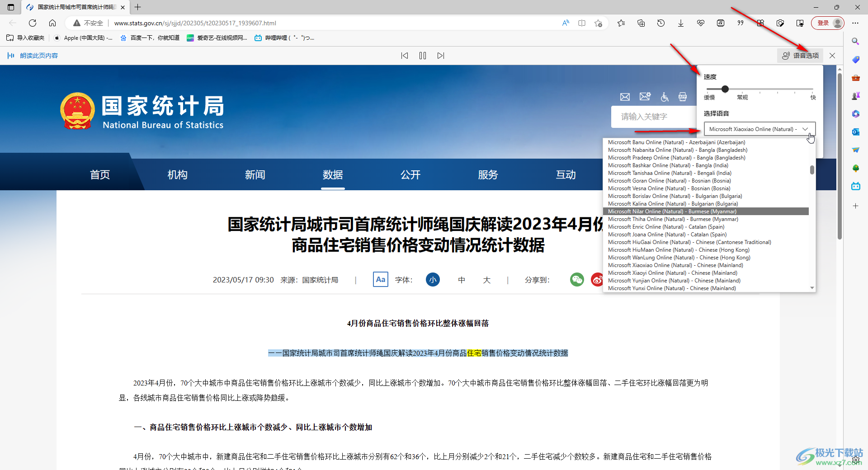Open immersive reader split icon
This screenshot has width=868, height=470.
582,23
